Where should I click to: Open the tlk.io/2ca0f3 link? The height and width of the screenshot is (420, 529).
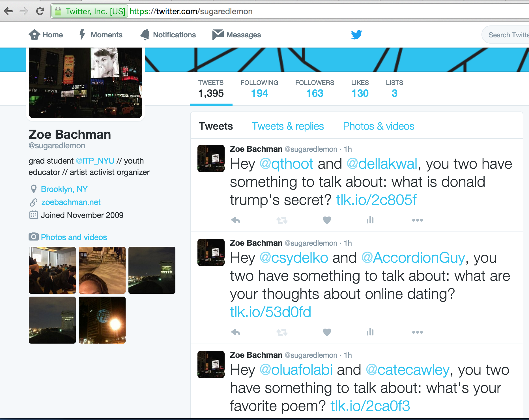(x=370, y=406)
